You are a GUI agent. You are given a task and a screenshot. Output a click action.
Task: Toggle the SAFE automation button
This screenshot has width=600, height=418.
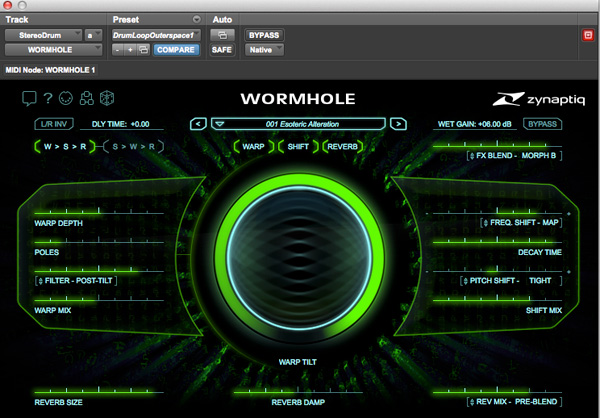[222, 50]
